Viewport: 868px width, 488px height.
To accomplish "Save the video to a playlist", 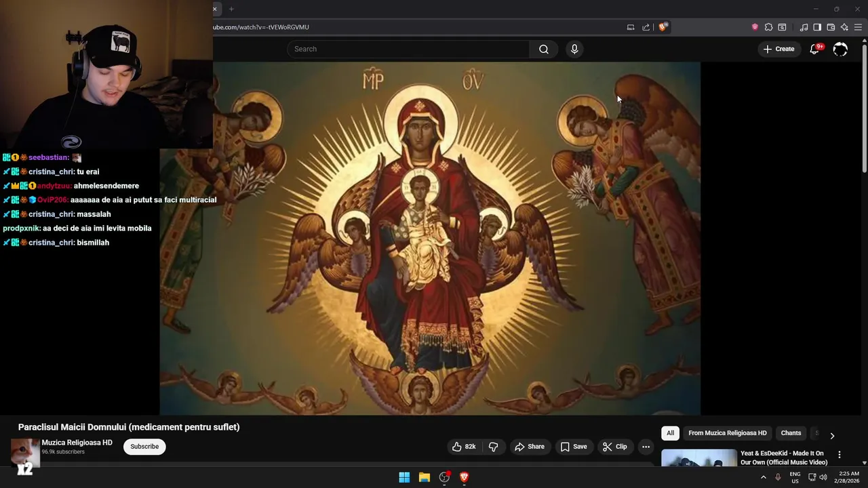I will 573,447.
